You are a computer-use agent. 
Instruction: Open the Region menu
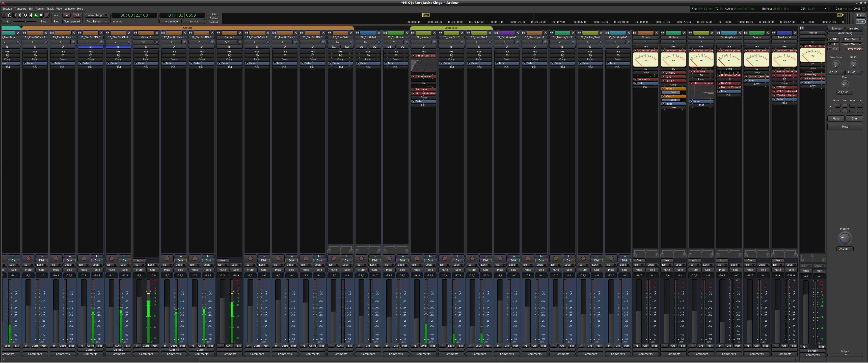40,9
